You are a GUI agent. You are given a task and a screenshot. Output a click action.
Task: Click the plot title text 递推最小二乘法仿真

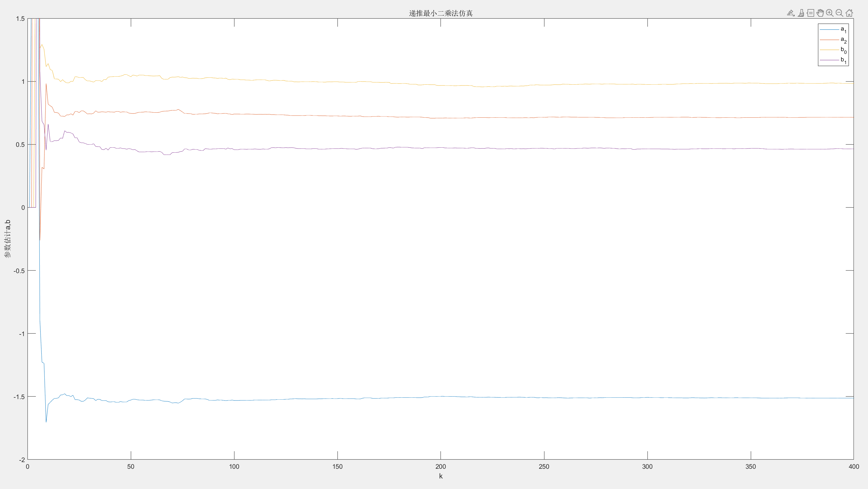[x=441, y=13]
